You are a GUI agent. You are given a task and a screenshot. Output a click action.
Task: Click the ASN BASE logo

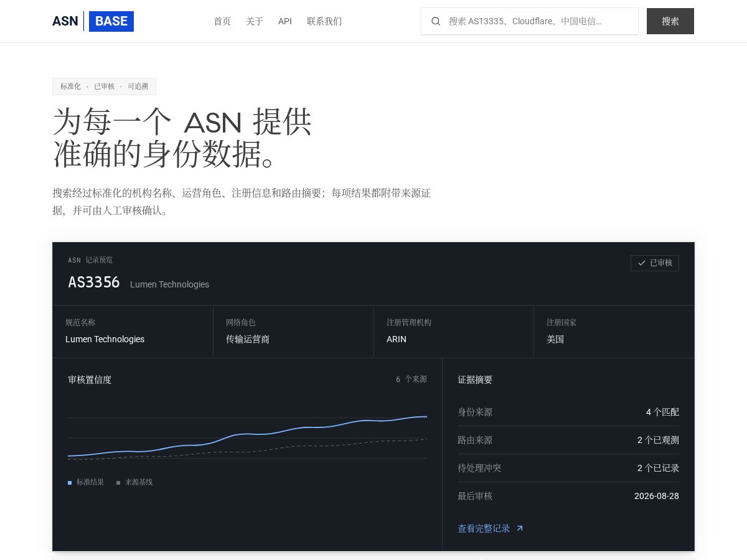[93, 21]
